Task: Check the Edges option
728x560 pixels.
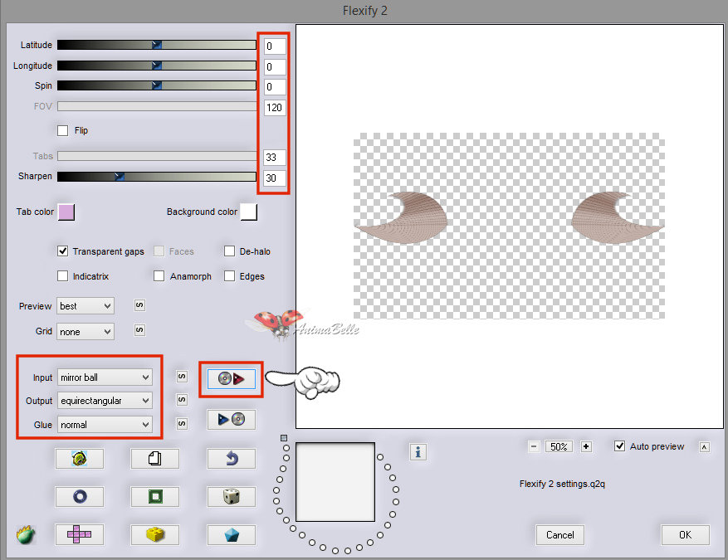Action: (x=229, y=276)
